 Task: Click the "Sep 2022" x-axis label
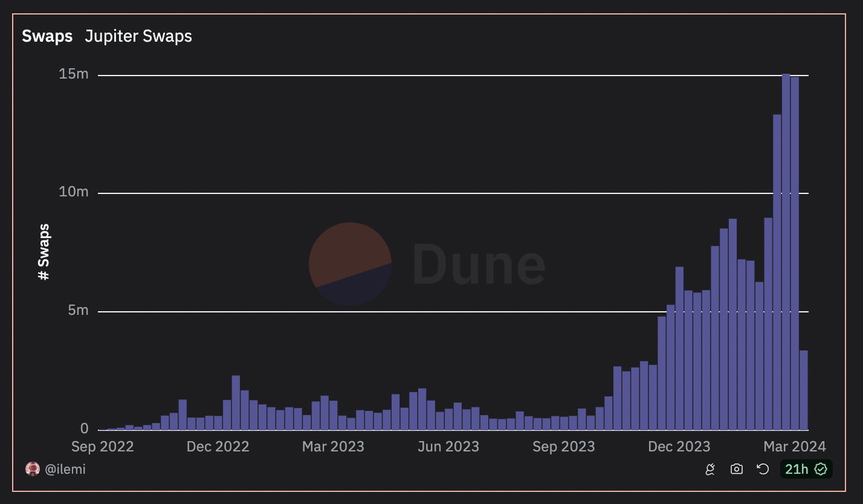tap(103, 447)
